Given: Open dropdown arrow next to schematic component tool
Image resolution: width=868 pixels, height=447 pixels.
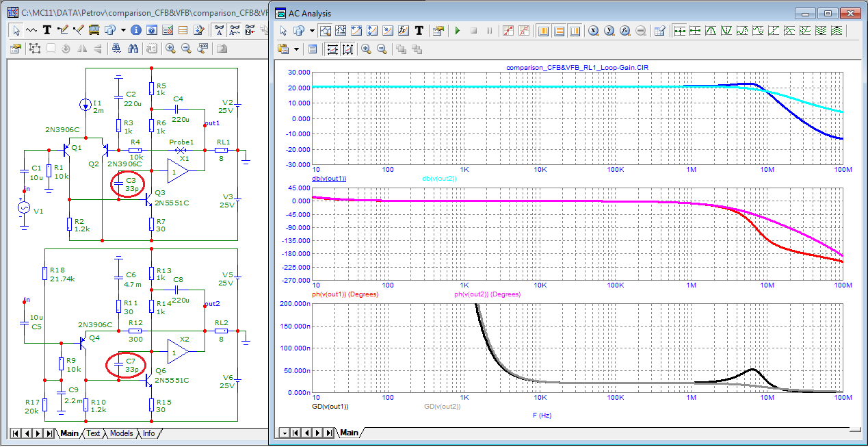Looking at the screenshot, I should pyautogui.click(x=123, y=30).
